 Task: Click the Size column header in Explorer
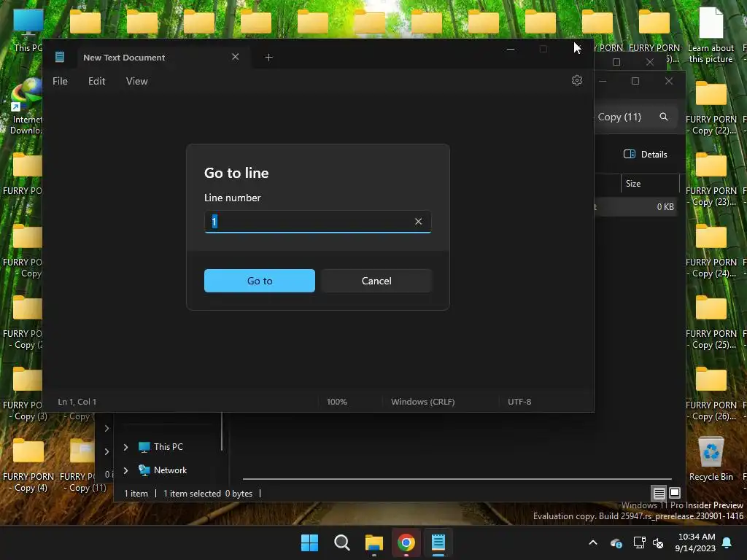point(650,184)
